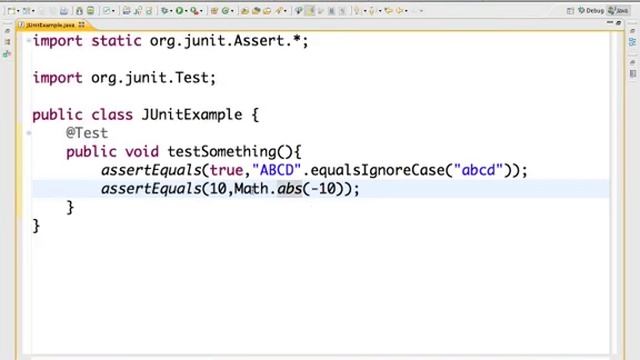
Task: Maximize the editor area
Action: pos(619,23)
